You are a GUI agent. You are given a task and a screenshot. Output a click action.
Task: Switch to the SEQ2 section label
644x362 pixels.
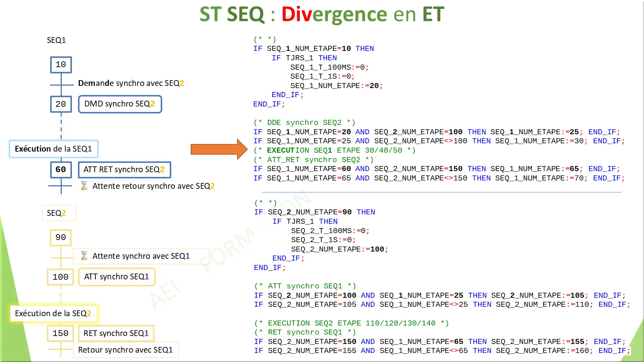(x=59, y=213)
